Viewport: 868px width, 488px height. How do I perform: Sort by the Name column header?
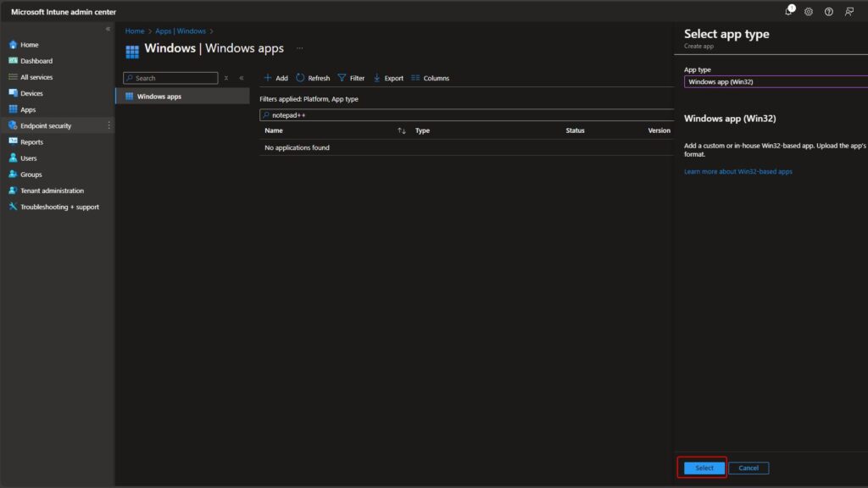coord(274,130)
